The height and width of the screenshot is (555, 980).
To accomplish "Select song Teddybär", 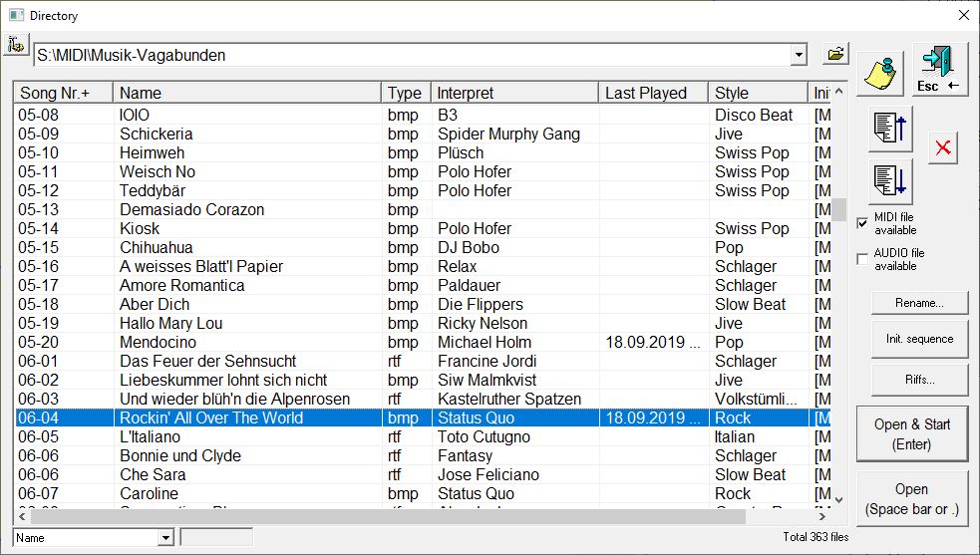I will pyautogui.click(x=153, y=190).
